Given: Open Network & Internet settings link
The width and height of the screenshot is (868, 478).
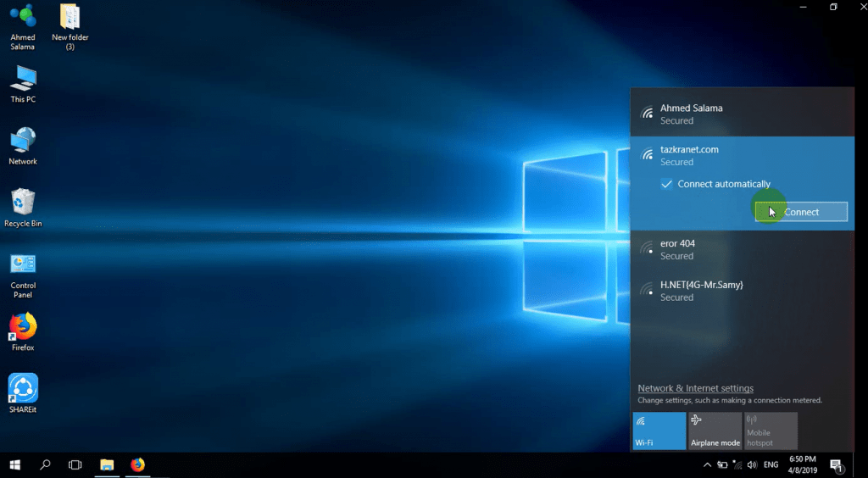Looking at the screenshot, I should point(695,388).
